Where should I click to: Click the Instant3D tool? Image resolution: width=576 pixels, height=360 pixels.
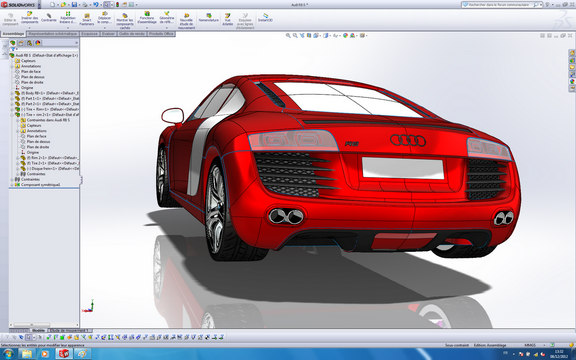[265, 18]
